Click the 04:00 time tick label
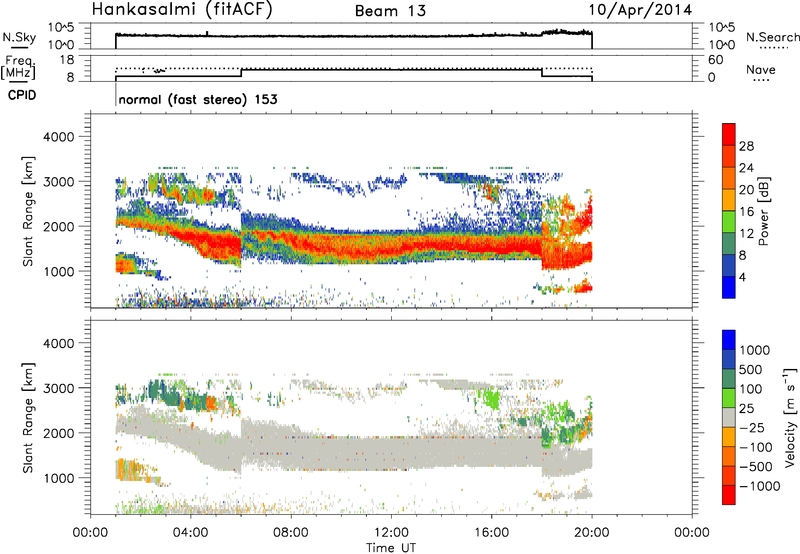The width and height of the screenshot is (800, 554). (191, 533)
